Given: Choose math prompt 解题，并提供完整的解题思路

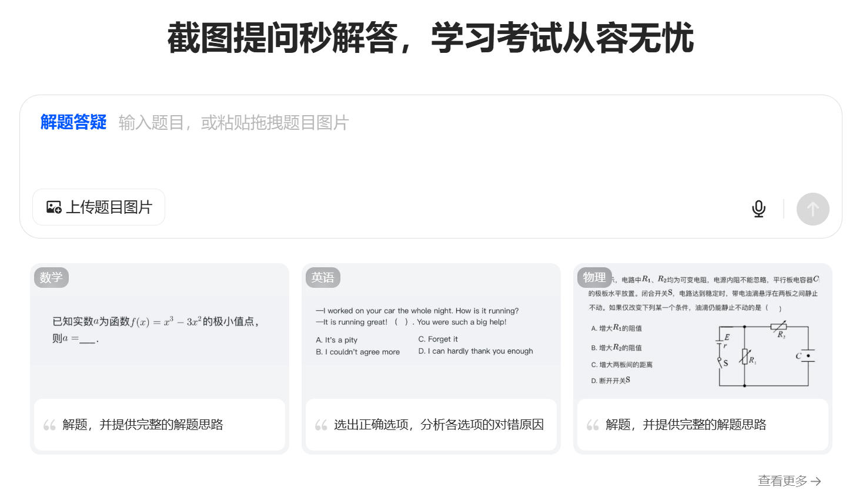Looking at the screenshot, I should [143, 425].
